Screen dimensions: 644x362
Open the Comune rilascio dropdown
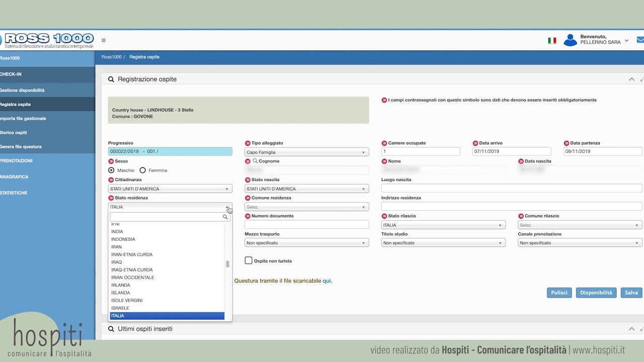coord(580,225)
